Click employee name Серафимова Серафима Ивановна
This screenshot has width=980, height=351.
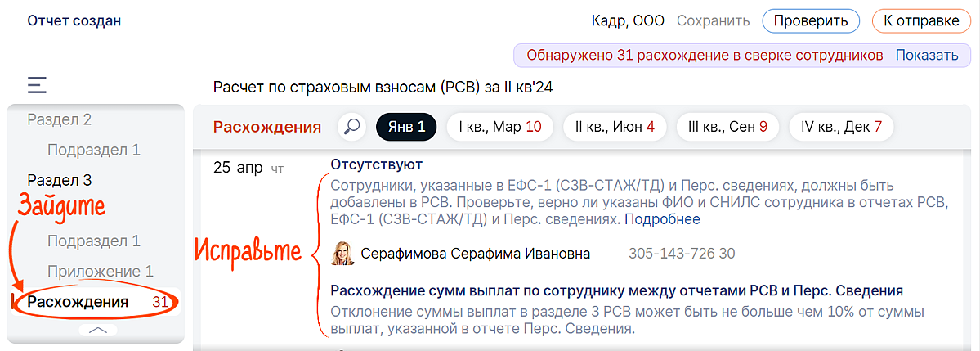pyautogui.click(x=475, y=254)
